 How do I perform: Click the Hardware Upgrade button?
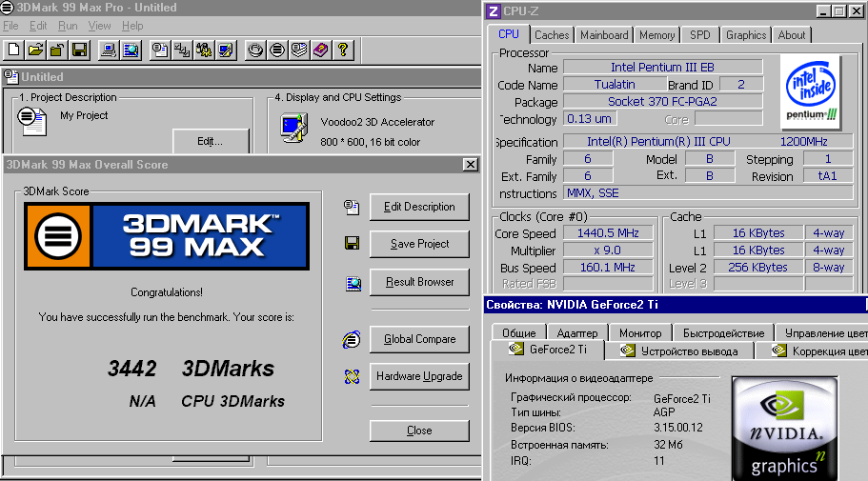pyautogui.click(x=419, y=376)
